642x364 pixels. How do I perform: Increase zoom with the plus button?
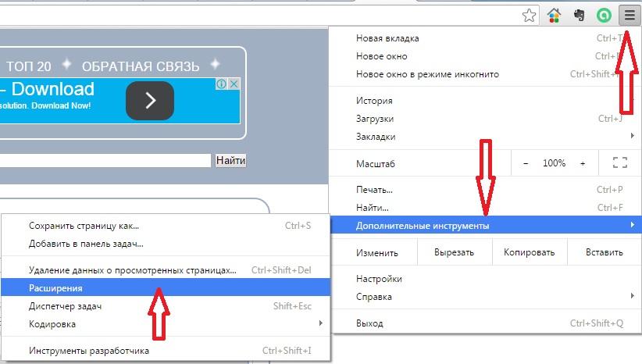583,163
